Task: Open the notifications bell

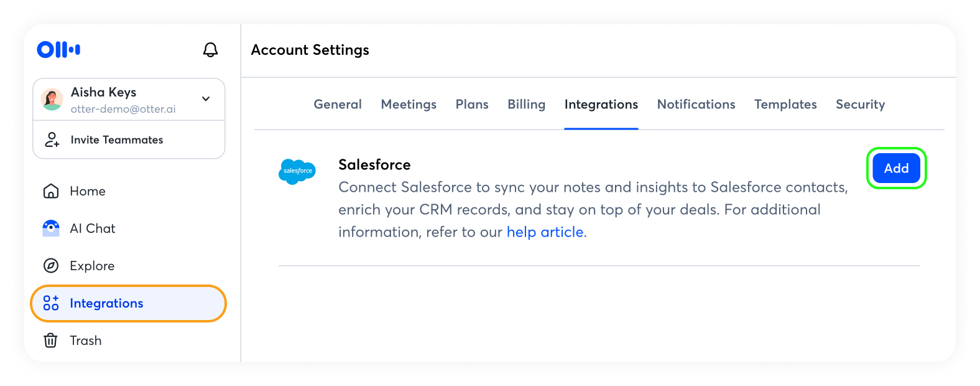Action: tap(211, 50)
